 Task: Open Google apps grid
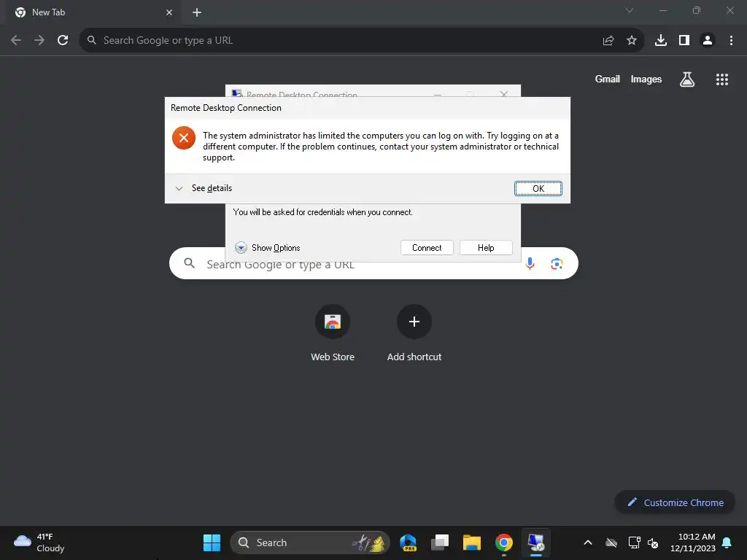(722, 79)
